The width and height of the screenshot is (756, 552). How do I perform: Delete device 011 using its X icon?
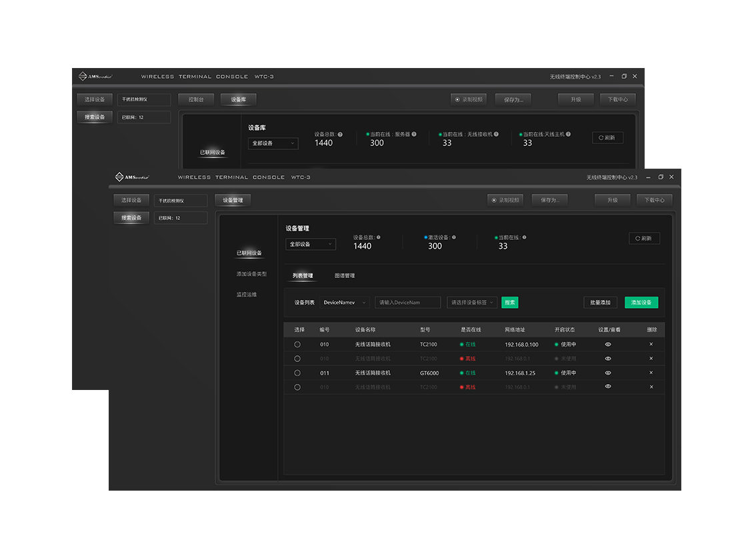pos(651,373)
